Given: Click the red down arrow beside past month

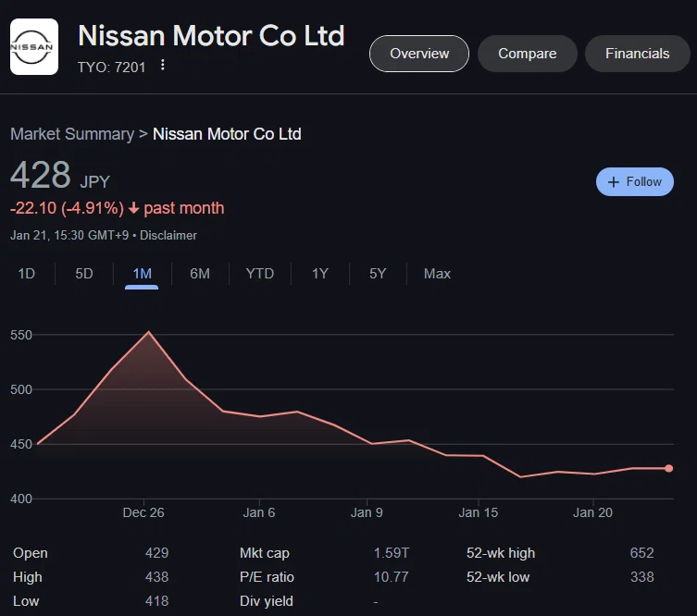Looking at the screenshot, I should [x=134, y=208].
